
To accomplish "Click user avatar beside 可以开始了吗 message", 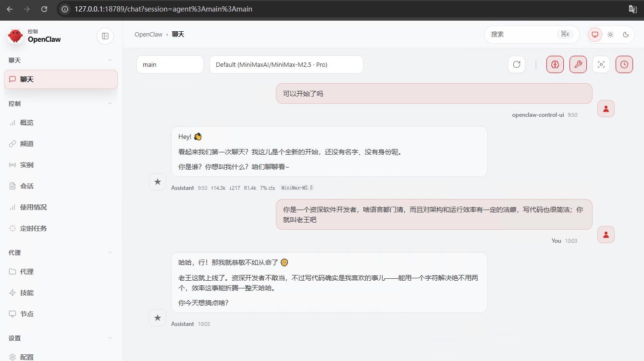I will [x=606, y=109].
